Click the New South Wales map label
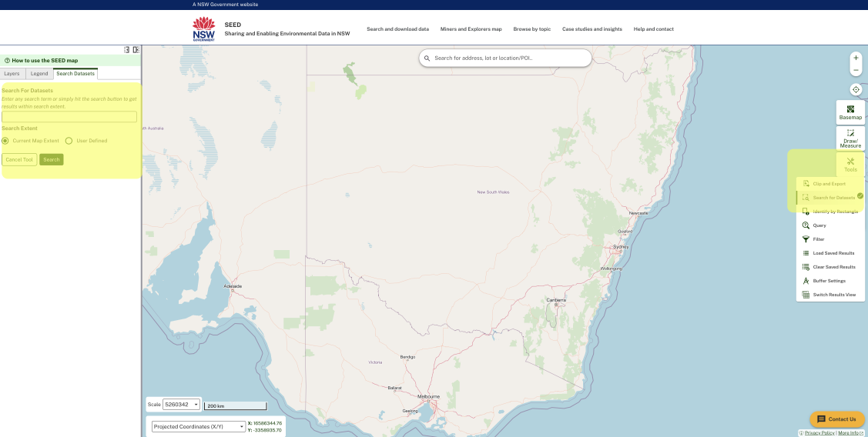Viewport: 868px width, 437px height. [493, 192]
